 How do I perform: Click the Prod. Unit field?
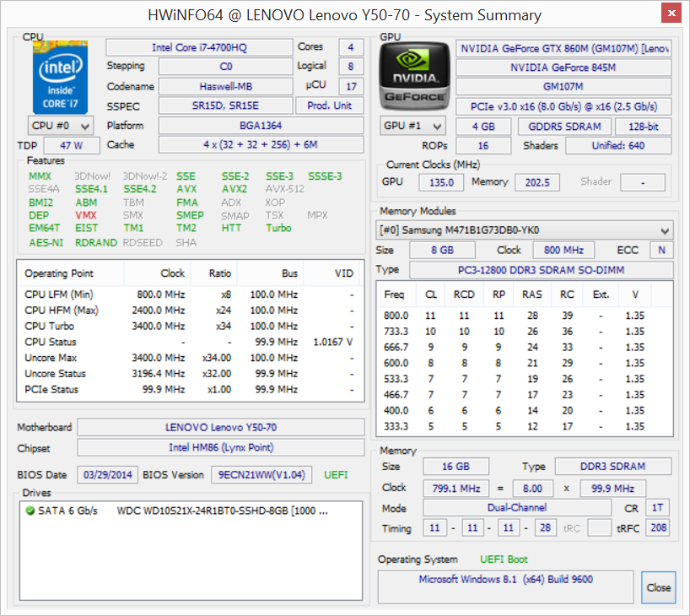[329, 105]
